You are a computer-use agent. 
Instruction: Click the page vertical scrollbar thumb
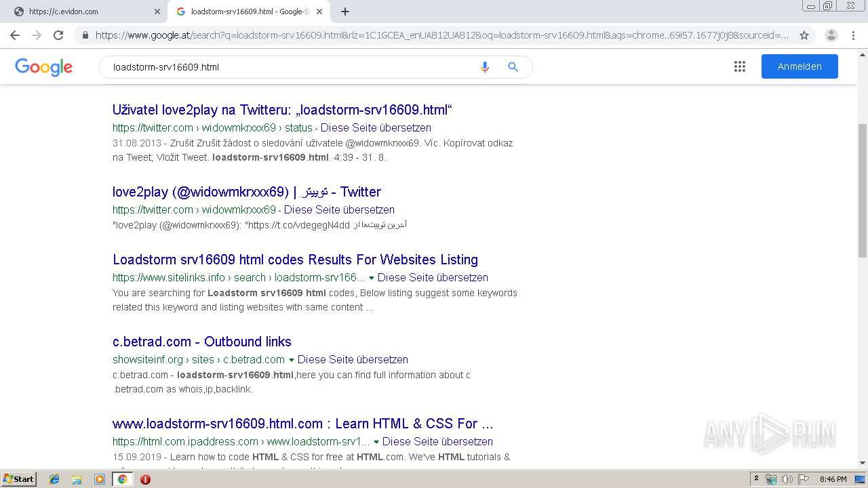[x=862, y=190]
